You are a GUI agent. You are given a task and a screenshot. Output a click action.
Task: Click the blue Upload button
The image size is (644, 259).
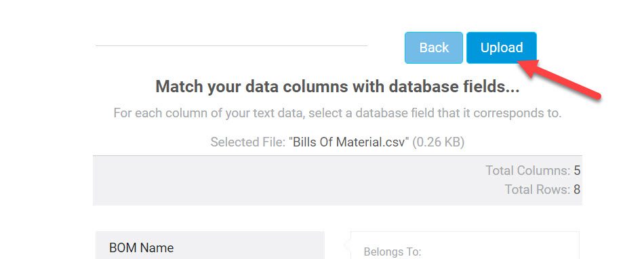click(502, 47)
